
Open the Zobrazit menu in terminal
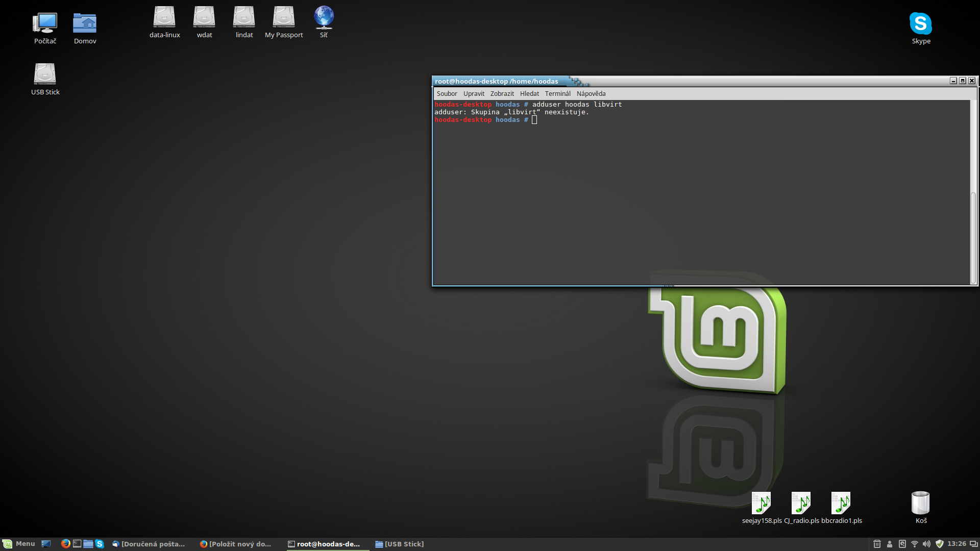tap(502, 94)
